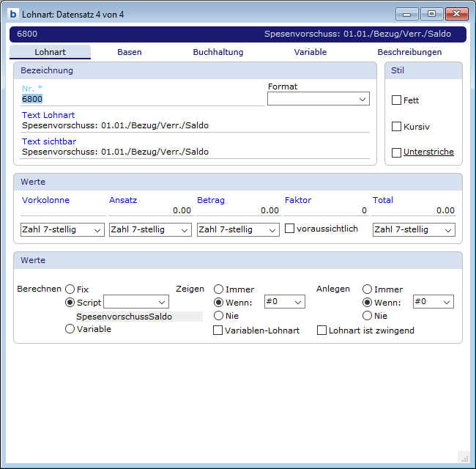Select Immer under Zeigen

pos(218,289)
